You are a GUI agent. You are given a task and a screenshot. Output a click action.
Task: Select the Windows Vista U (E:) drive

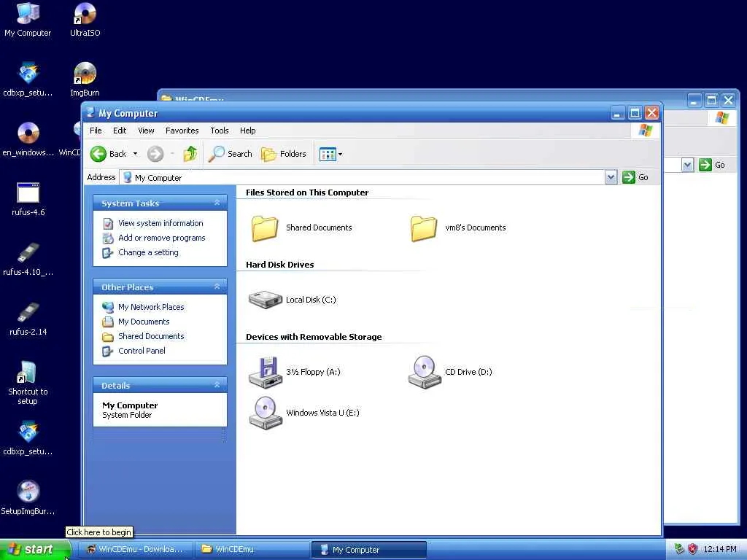pyautogui.click(x=304, y=413)
